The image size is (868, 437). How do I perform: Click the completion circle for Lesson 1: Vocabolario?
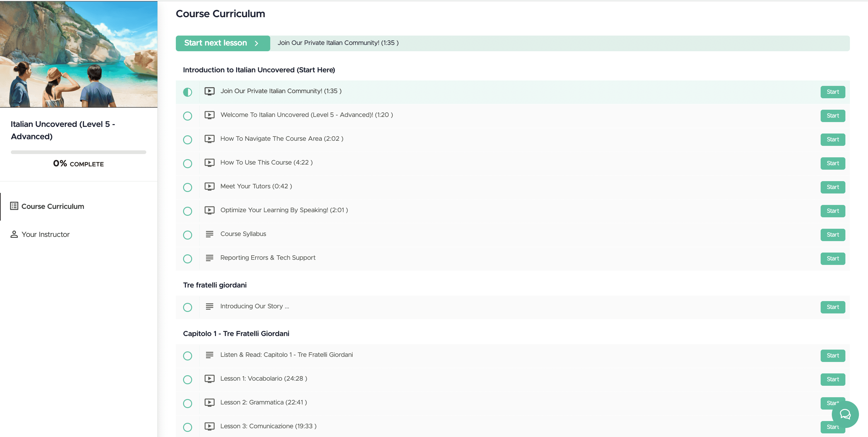pyautogui.click(x=187, y=380)
